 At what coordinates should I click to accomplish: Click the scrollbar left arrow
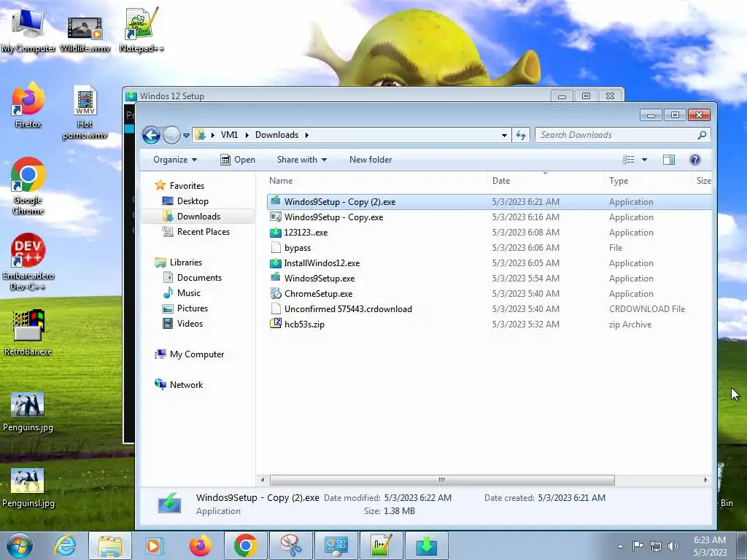click(263, 480)
